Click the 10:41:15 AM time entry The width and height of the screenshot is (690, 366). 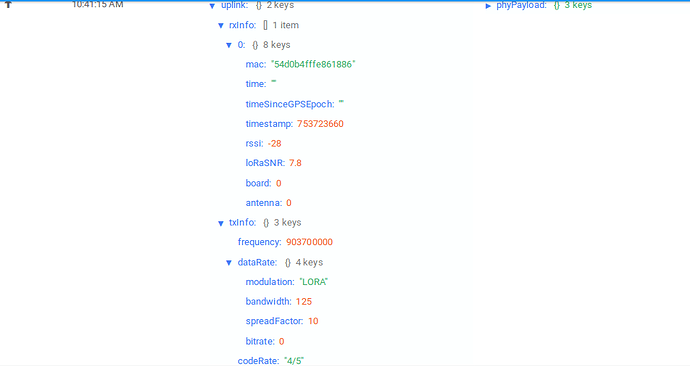click(x=98, y=4)
